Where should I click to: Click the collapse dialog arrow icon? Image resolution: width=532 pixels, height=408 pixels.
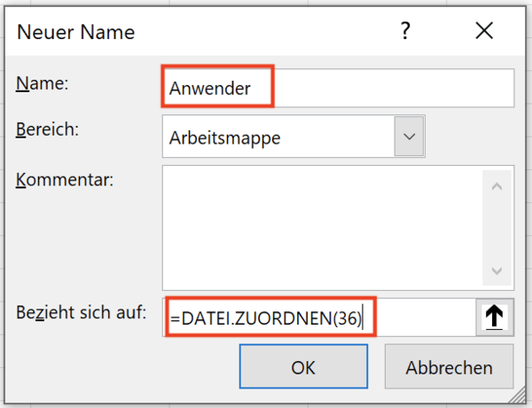click(x=493, y=318)
